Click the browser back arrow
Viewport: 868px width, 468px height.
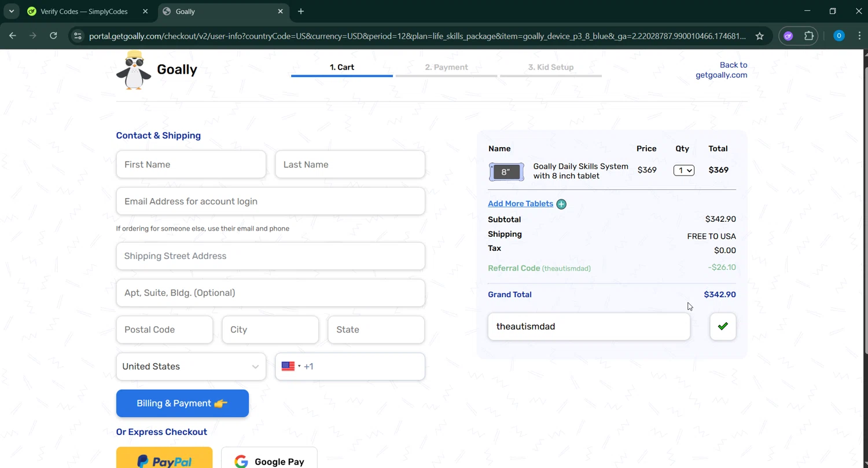[x=13, y=36]
